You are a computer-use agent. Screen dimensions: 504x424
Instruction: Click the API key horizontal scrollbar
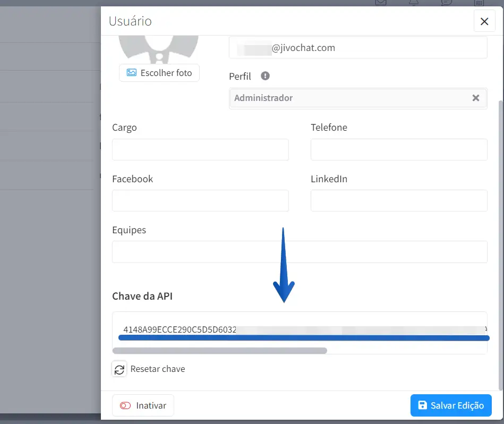(220, 351)
